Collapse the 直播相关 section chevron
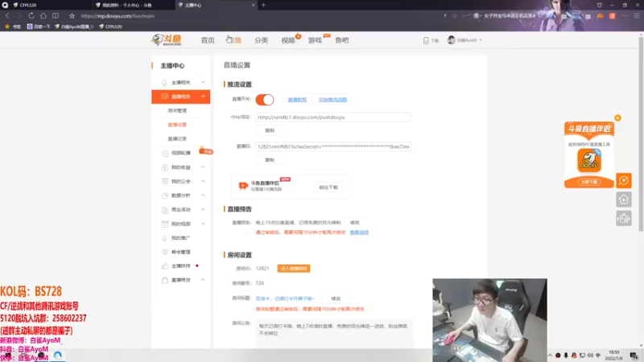Screen dimensions: 644x362 [x=203, y=97]
